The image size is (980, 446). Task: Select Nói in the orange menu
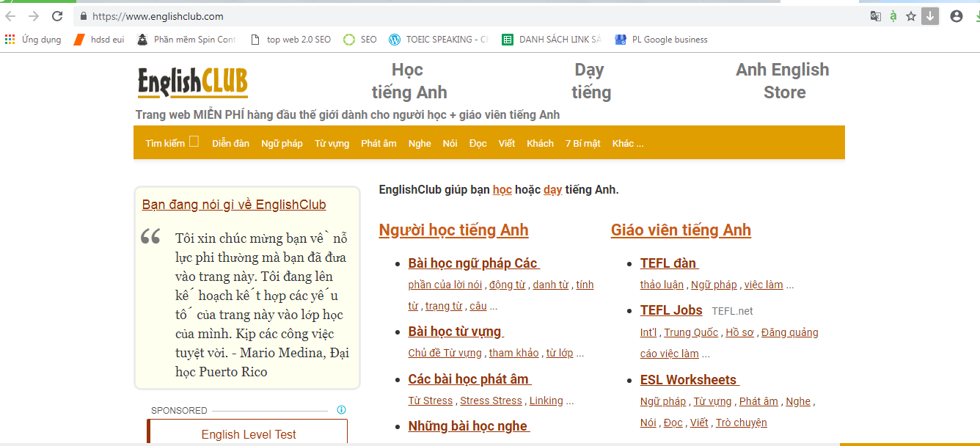coord(450,143)
